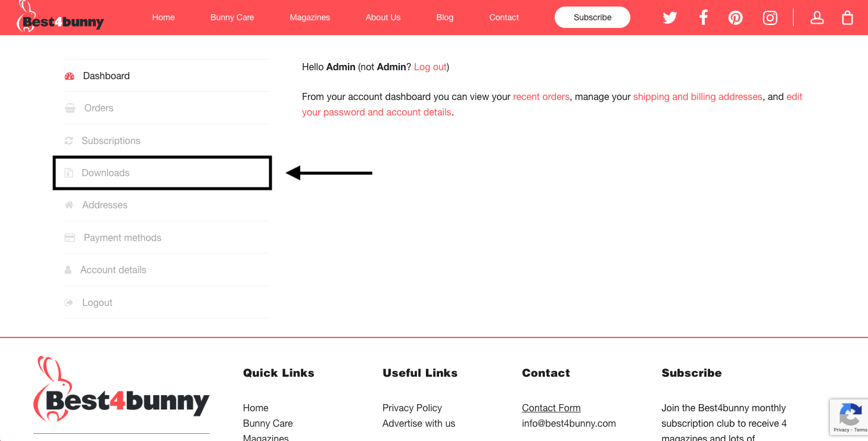Open the Twitter icon in header

[x=670, y=18]
